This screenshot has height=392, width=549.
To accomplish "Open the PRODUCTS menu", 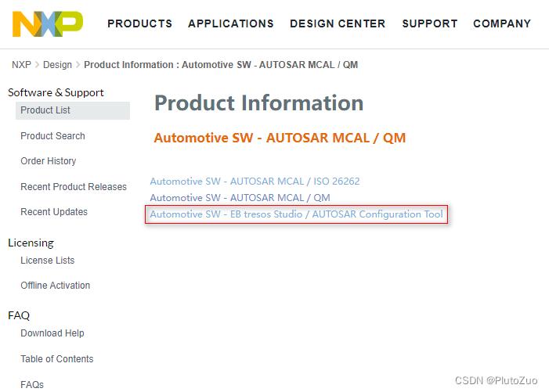I will tap(139, 23).
